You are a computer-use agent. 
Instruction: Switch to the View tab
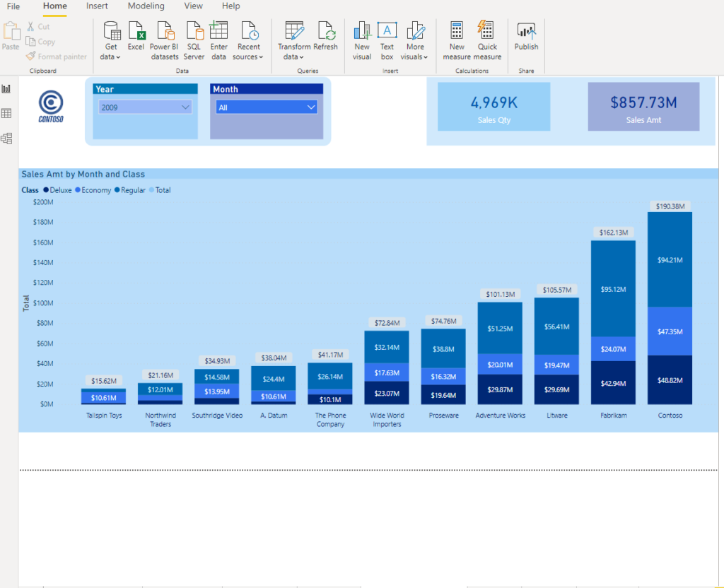pyautogui.click(x=194, y=6)
